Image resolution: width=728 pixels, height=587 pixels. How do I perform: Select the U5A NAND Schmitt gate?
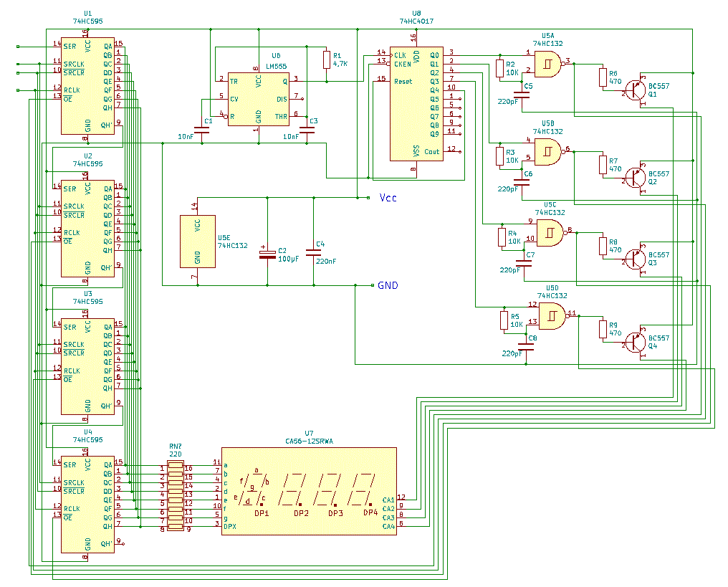coord(548,64)
